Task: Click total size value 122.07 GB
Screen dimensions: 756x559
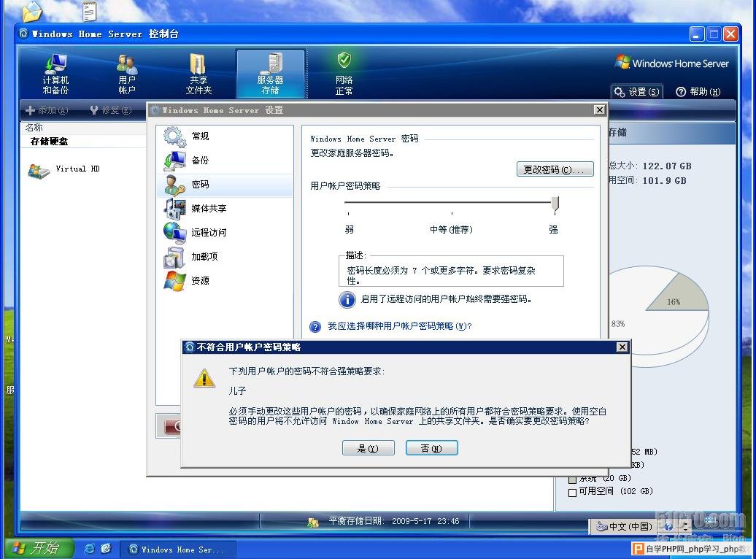Action: [667, 166]
